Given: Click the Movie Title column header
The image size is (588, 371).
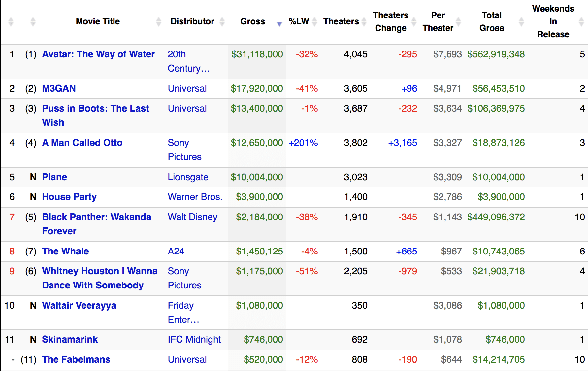Looking at the screenshot, I should pyautogui.click(x=98, y=21).
